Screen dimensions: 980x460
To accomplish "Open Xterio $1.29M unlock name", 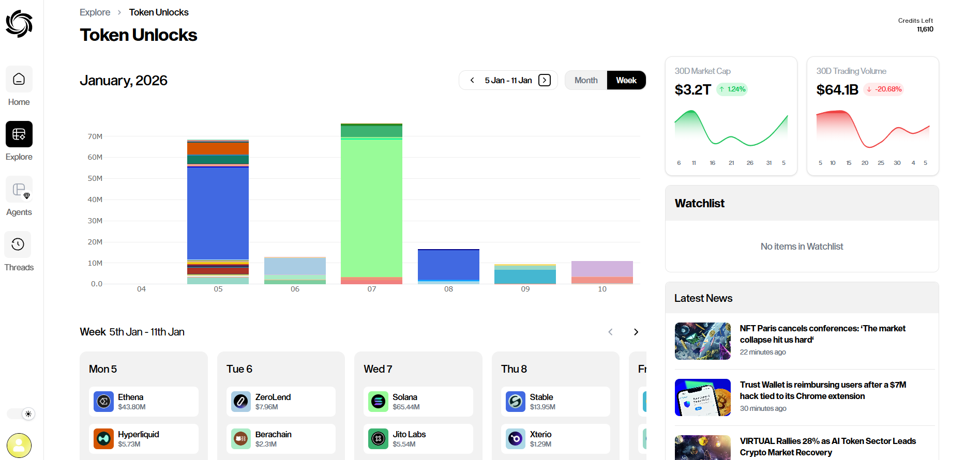I will tap(541, 434).
